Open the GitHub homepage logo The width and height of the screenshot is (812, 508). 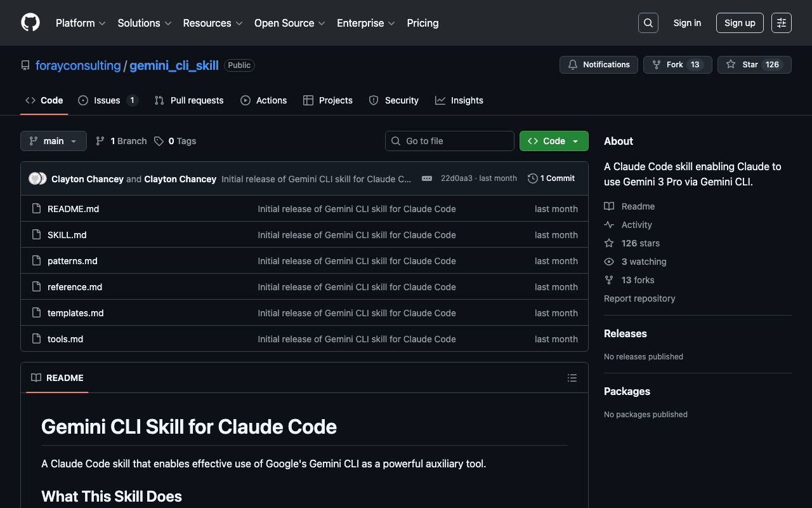[x=30, y=23]
